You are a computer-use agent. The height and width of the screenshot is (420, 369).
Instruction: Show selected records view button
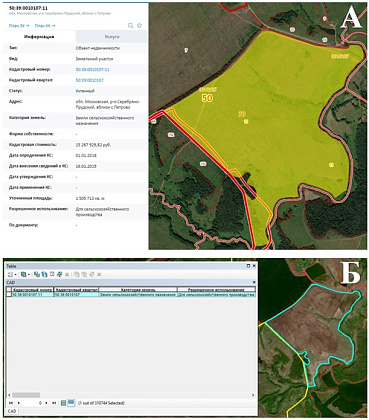click(71, 403)
